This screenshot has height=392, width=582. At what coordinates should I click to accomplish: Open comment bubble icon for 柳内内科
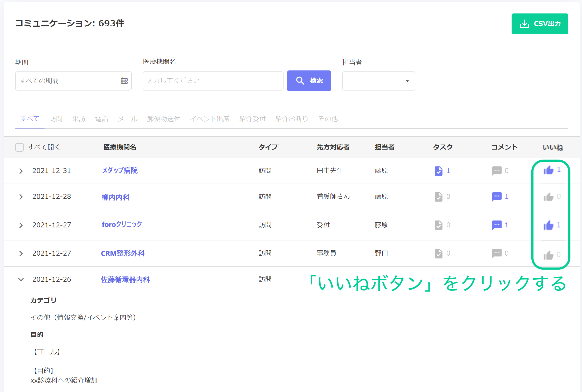tap(497, 197)
